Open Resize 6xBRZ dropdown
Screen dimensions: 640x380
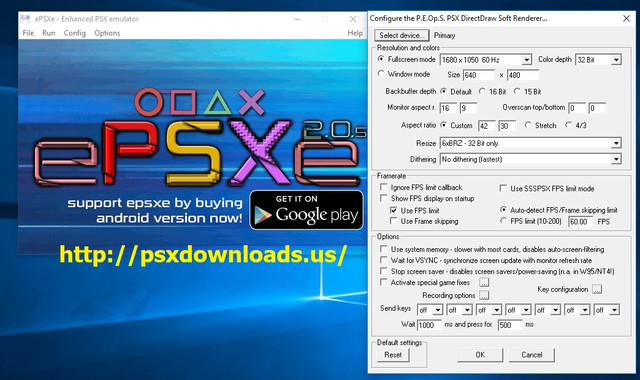pos(531,143)
